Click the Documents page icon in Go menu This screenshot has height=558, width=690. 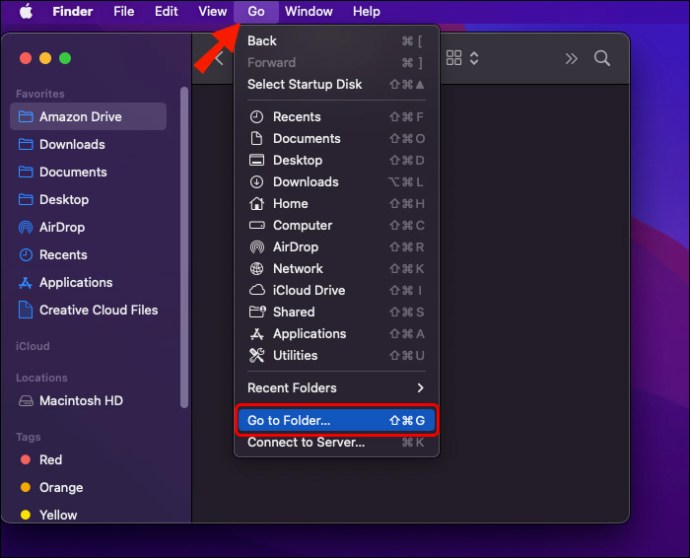(257, 138)
